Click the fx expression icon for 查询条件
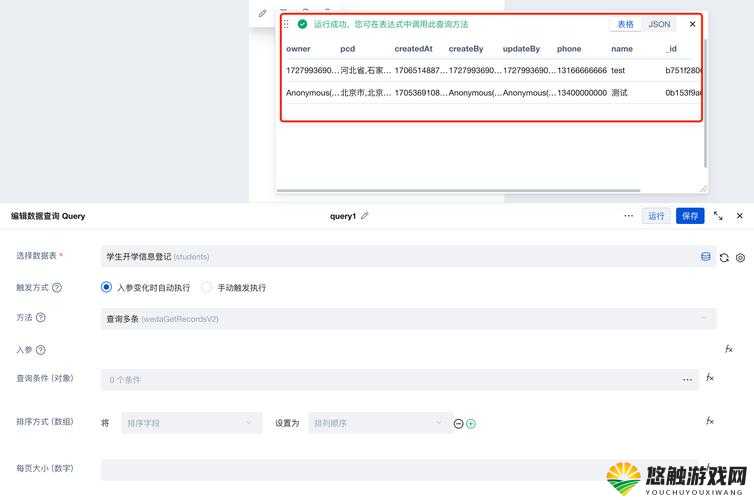Viewport: 754px width, 500px height. 710,378
